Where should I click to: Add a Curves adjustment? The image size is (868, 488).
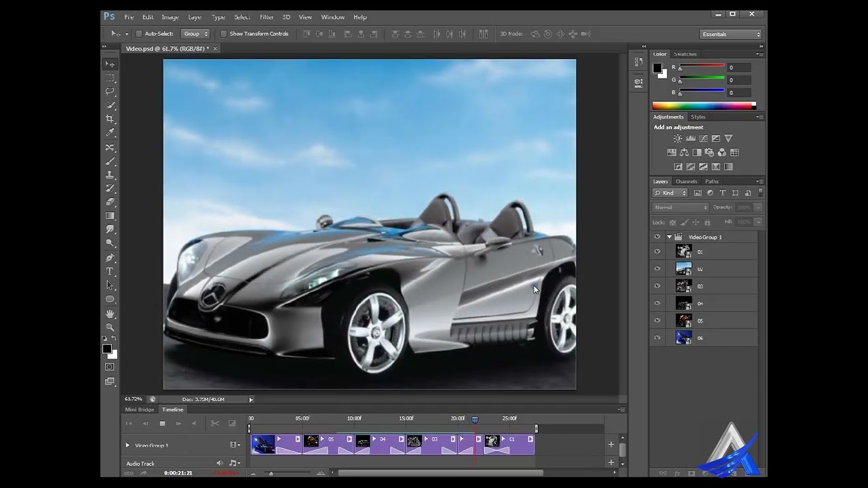pos(703,138)
